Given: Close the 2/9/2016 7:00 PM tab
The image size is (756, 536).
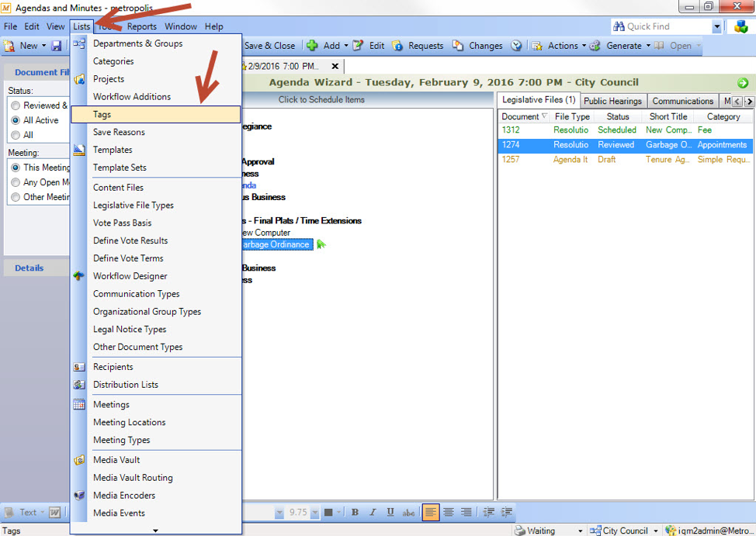Looking at the screenshot, I should coord(335,66).
